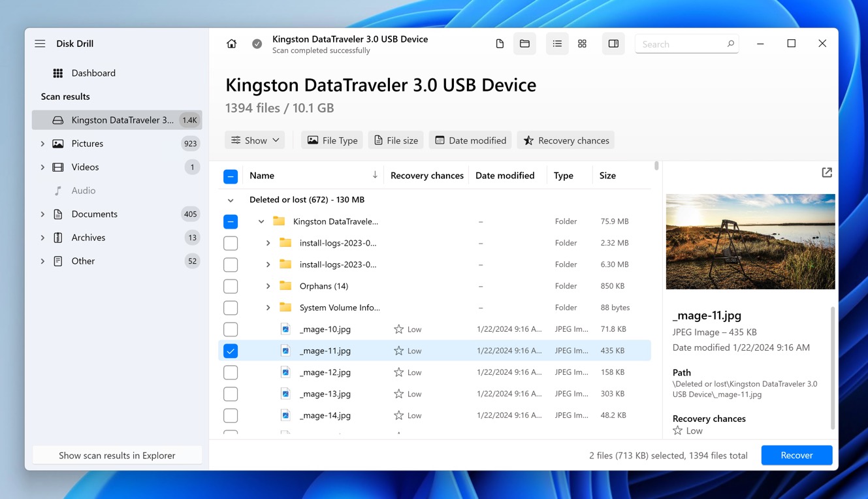Open the Recovery chances filter button
Image resolution: width=868 pixels, height=499 pixels.
566,140
